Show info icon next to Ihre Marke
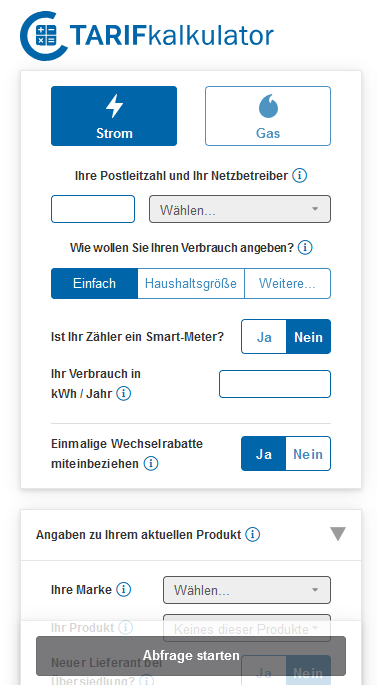 124,589
